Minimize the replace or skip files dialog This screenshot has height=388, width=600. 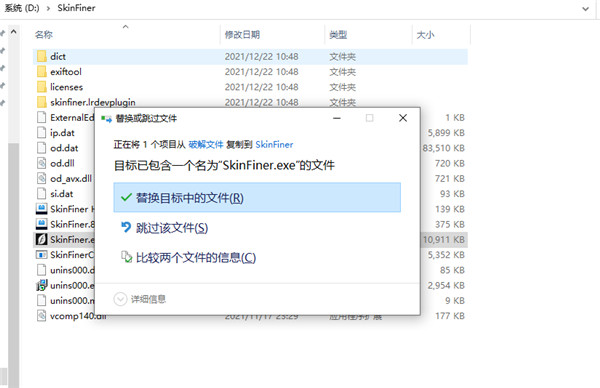[337, 118]
